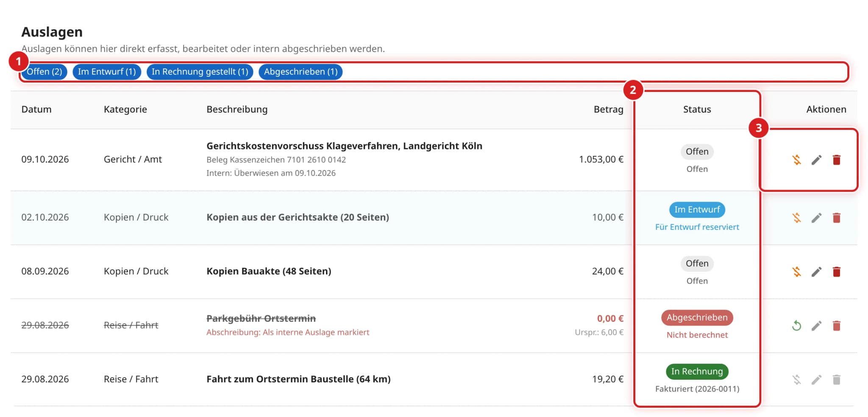The height and width of the screenshot is (417, 868).
Task: Click the text Fakturiert (2026-0011)
Action: [697, 389]
